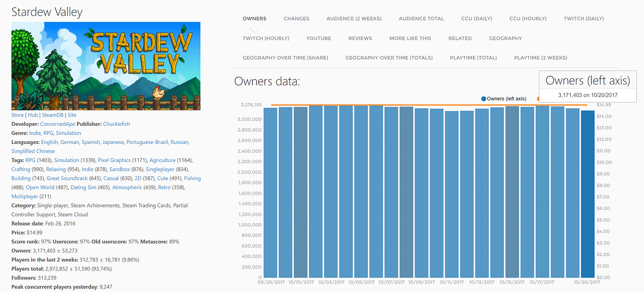
Task: Open the Twitch (Hourly) tab
Action: click(x=266, y=38)
